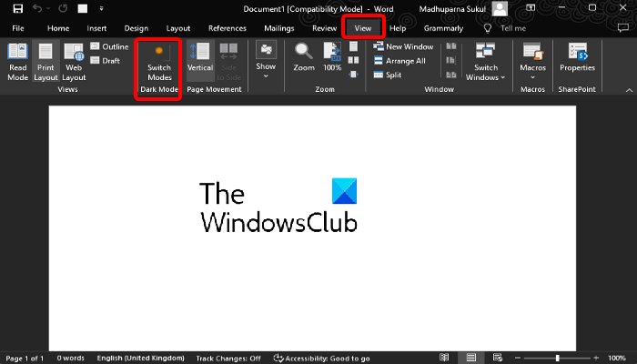
Task: Click the Redo icon in the quick access toolbar
Action: click(63, 8)
